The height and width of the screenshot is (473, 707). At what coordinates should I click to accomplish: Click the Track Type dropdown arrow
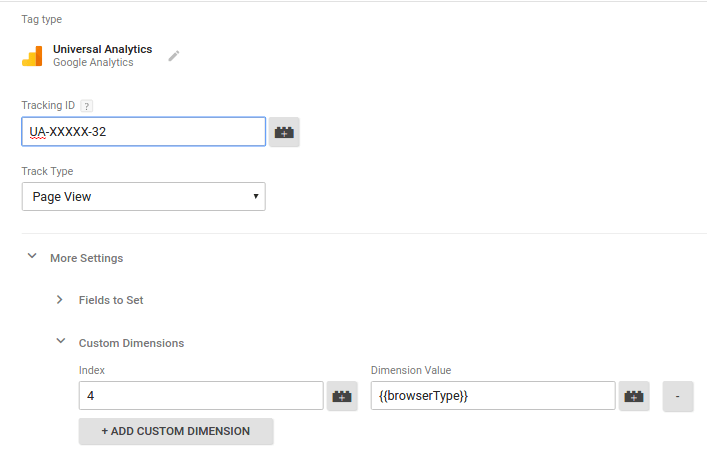pyautogui.click(x=256, y=196)
